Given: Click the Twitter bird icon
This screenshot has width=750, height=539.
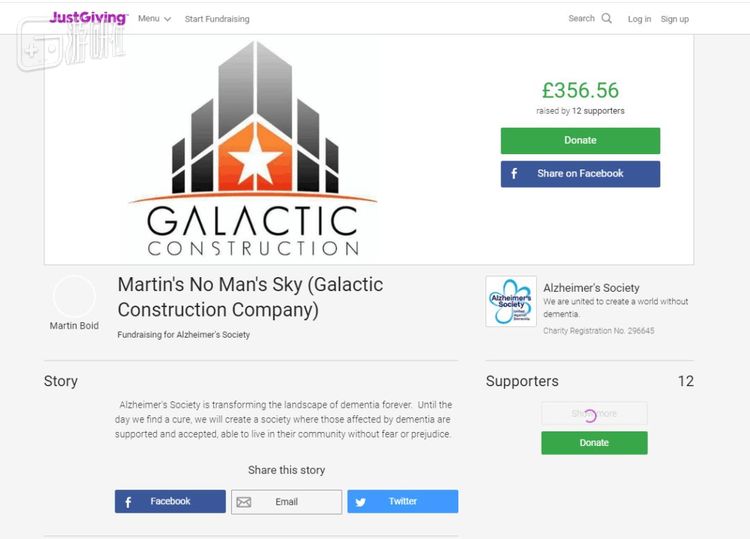Looking at the screenshot, I should tap(361, 502).
